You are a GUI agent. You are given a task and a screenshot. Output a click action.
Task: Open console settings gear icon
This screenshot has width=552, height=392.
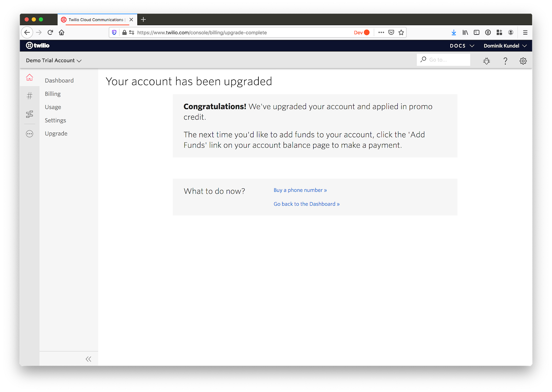523,61
